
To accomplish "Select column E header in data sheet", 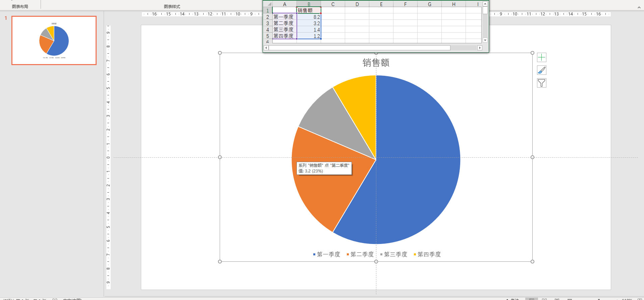I will click(x=381, y=4).
